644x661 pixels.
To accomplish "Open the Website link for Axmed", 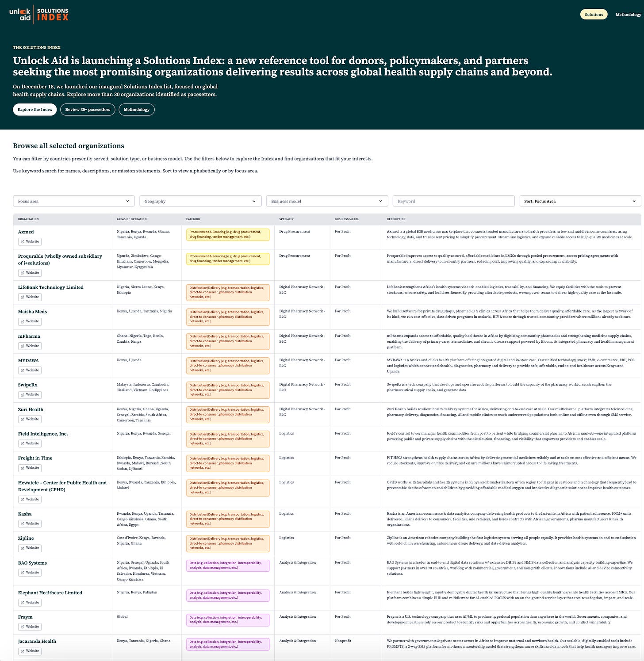I will [30, 241].
